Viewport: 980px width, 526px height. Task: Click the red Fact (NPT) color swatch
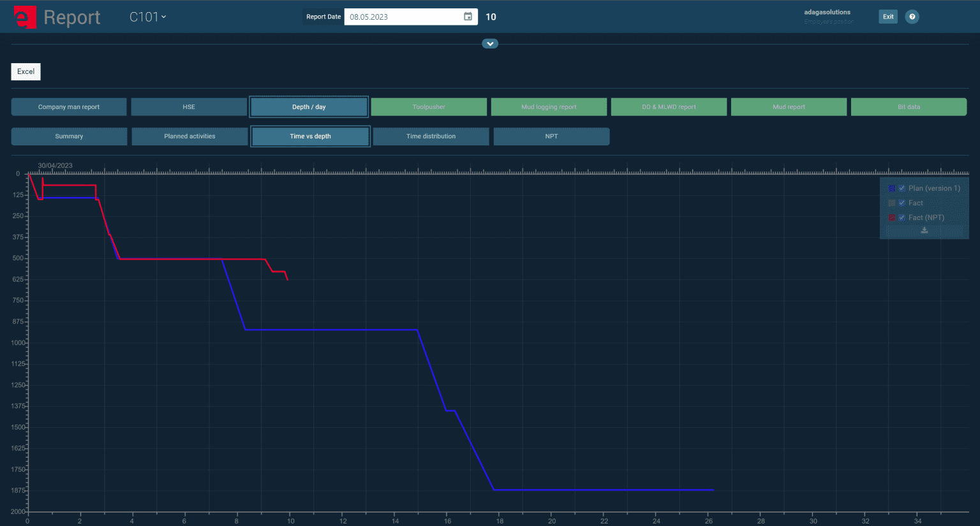click(892, 217)
